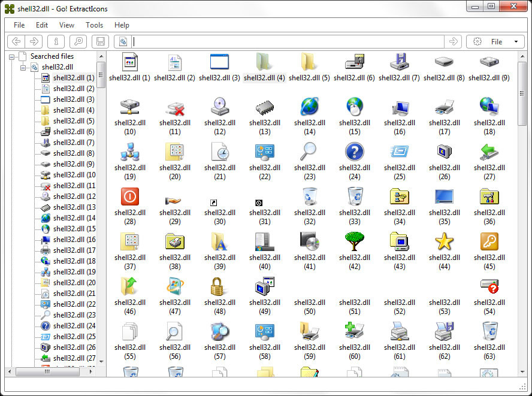
Task: Select shell32.dll (24) in the tree
Action: click(x=74, y=326)
